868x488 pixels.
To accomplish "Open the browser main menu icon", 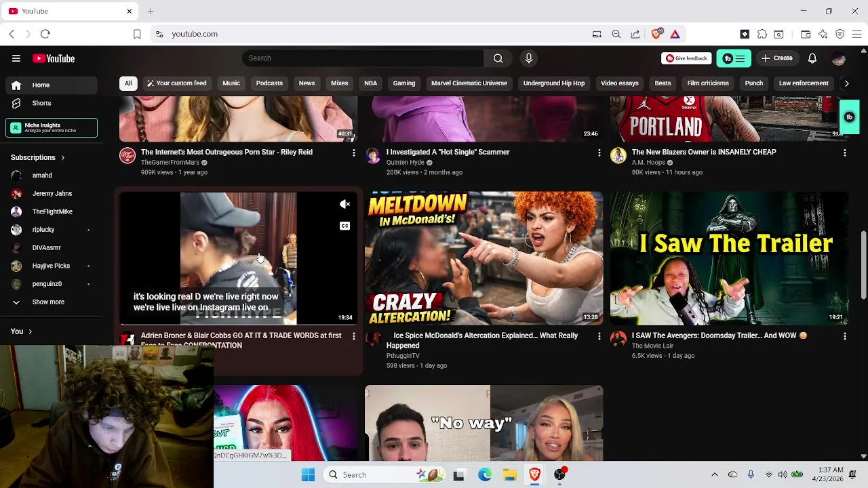I will (856, 34).
